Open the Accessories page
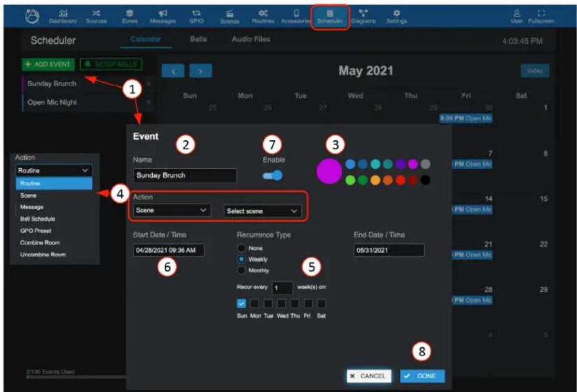The width and height of the screenshot is (577, 392). [x=296, y=17]
